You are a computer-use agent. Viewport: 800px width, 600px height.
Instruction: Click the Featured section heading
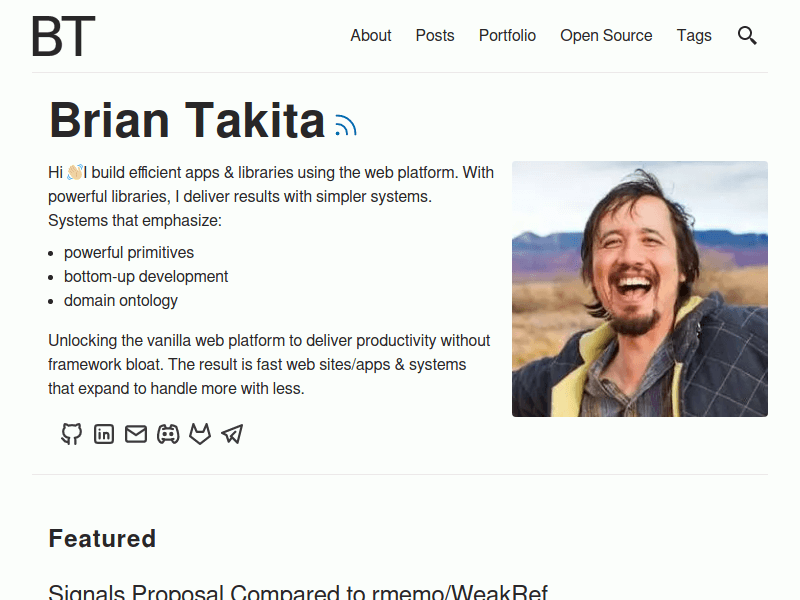click(x=102, y=538)
